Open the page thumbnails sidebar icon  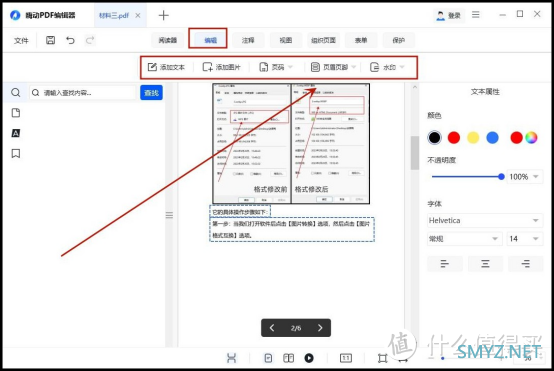coord(16,113)
